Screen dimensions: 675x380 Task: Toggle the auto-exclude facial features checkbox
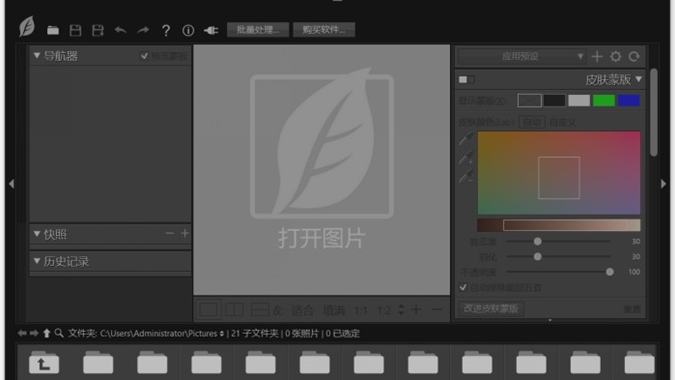point(463,287)
